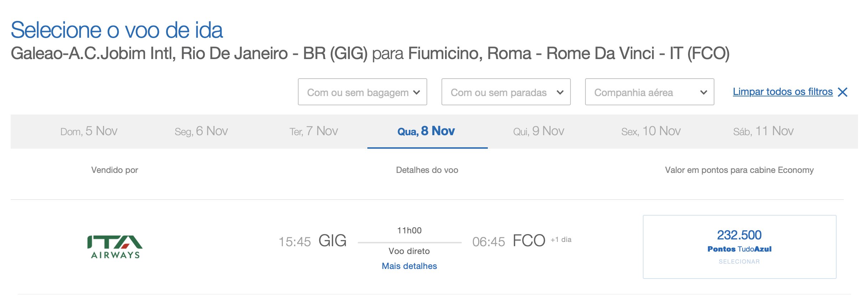Image resolution: width=868 pixels, height=296 pixels.
Task: Click the X icon to clear filters
Action: [843, 92]
